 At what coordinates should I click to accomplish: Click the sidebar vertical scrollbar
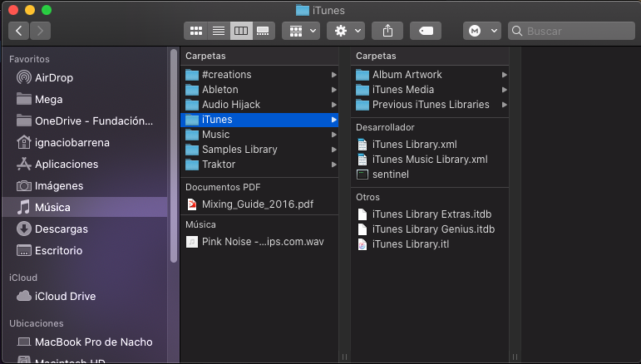click(x=174, y=155)
